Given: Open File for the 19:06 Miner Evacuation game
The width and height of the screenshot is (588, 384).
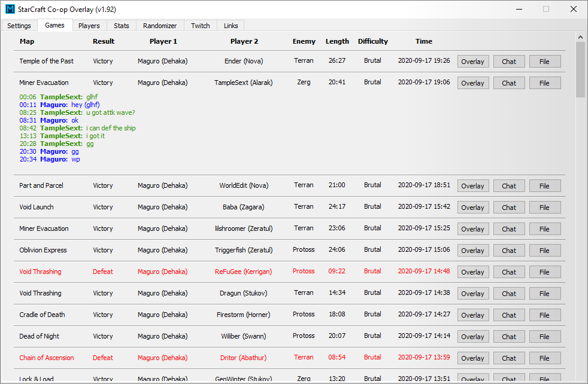Looking at the screenshot, I should (x=545, y=83).
